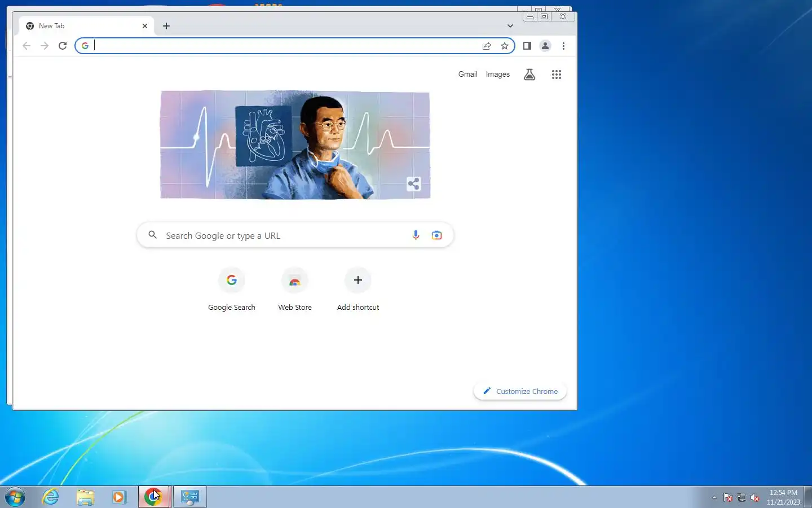Open the Images link
The height and width of the screenshot is (508, 812).
click(498, 74)
